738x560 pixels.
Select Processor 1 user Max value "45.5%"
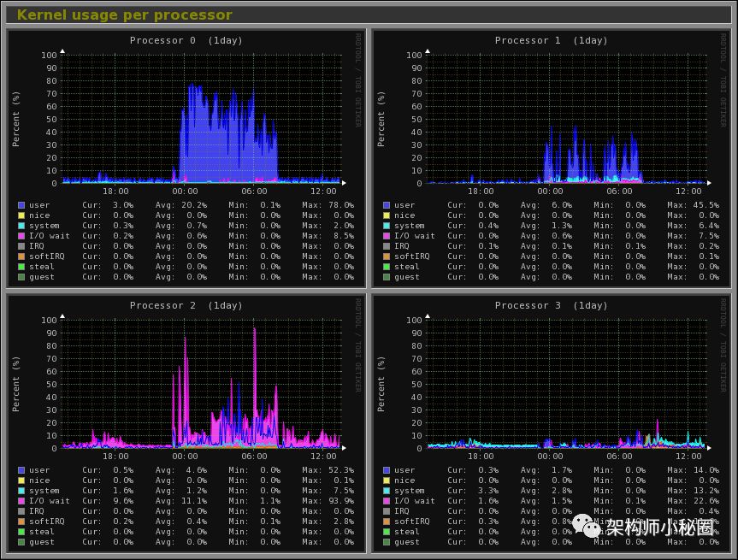coord(706,205)
